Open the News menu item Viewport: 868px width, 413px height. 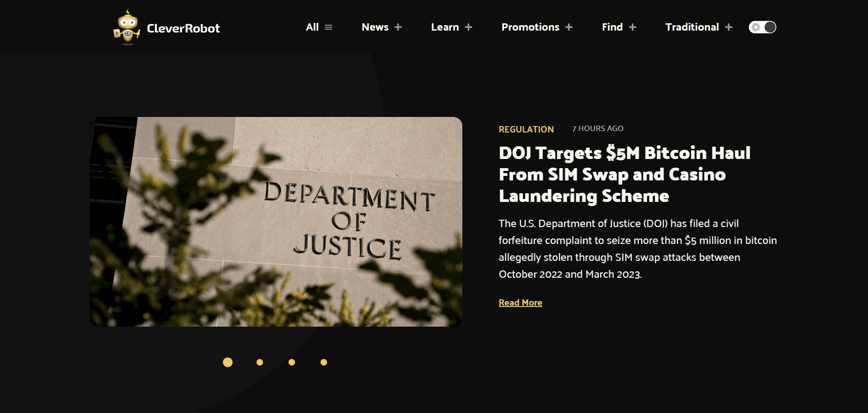coord(375,27)
